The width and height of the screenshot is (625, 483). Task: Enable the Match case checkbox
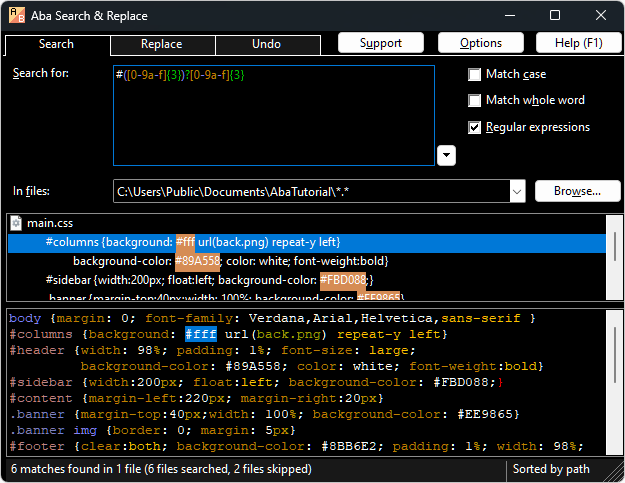click(x=475, y=75)
